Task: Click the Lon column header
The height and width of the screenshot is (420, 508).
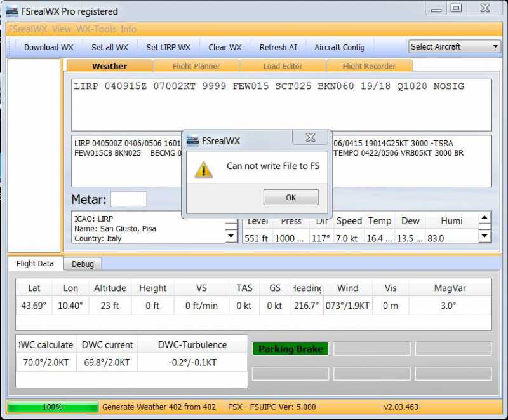Action: tap(70, 288)
